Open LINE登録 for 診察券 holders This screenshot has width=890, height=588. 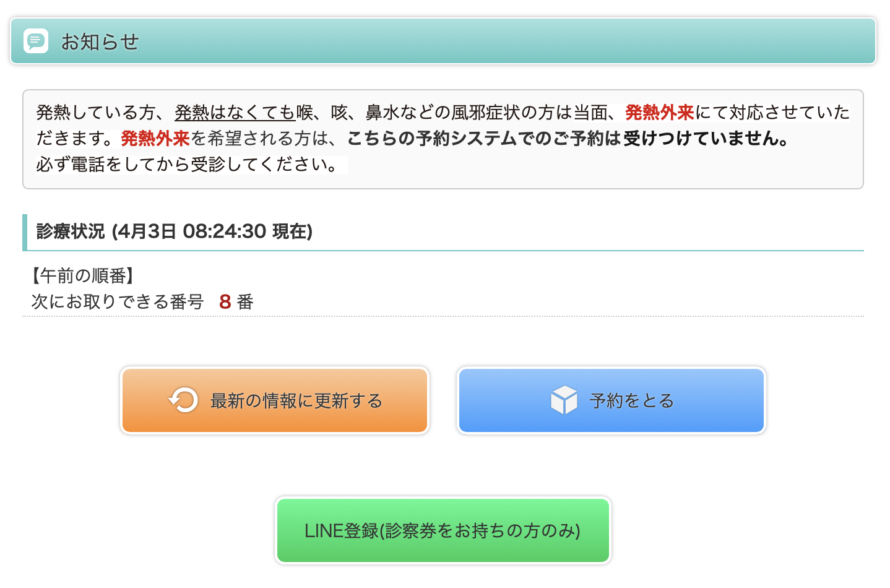tap(443, 530)
